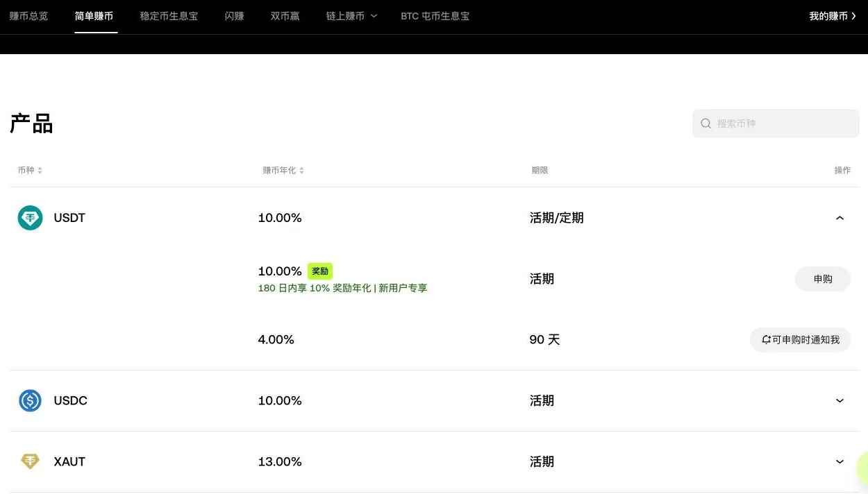Click the 期限 column header
This screenshot has width=868, height=494.
click(540, 171)
